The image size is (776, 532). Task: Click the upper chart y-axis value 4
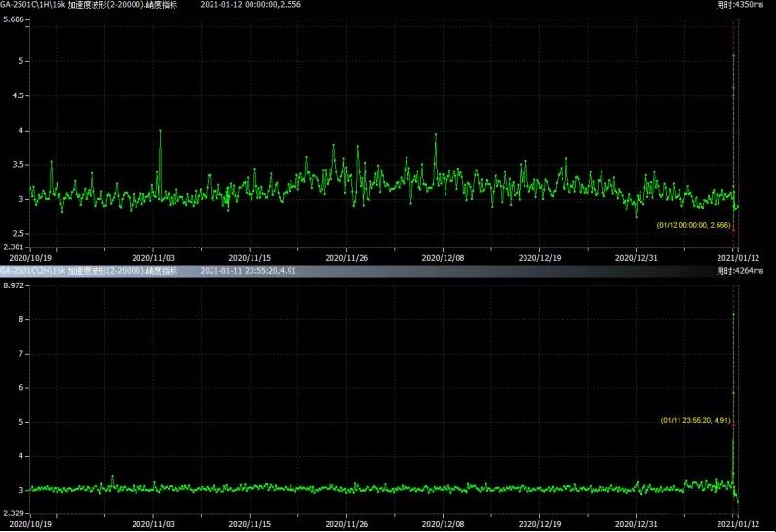pos(20,131)
